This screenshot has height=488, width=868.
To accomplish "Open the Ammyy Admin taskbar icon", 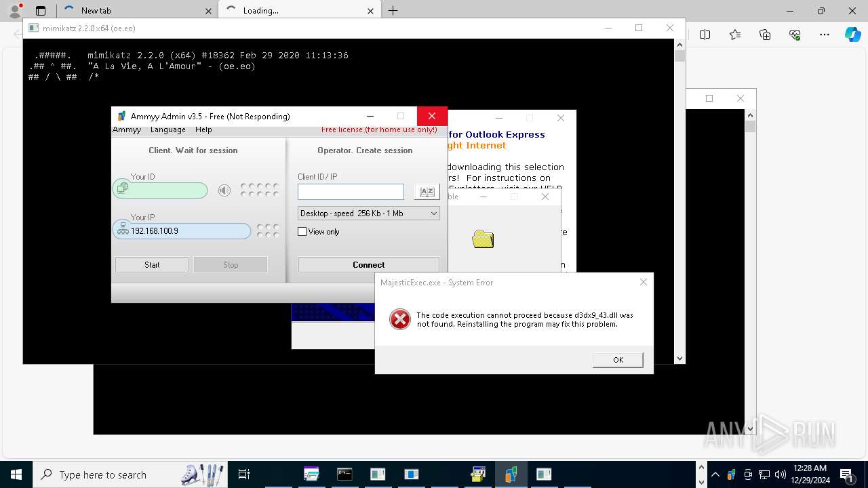I will [x=511, y=474].
